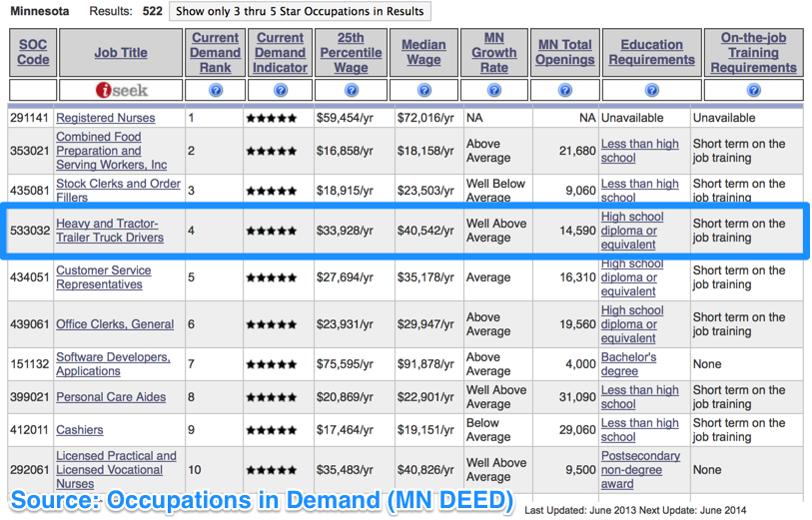
Task: Open help icon under Current Demand Indicator
Action: (281, 90)
